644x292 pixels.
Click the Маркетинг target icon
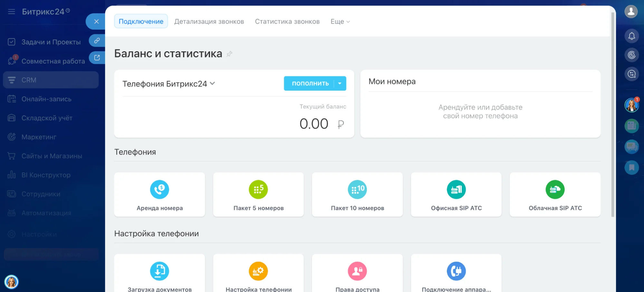12,137
